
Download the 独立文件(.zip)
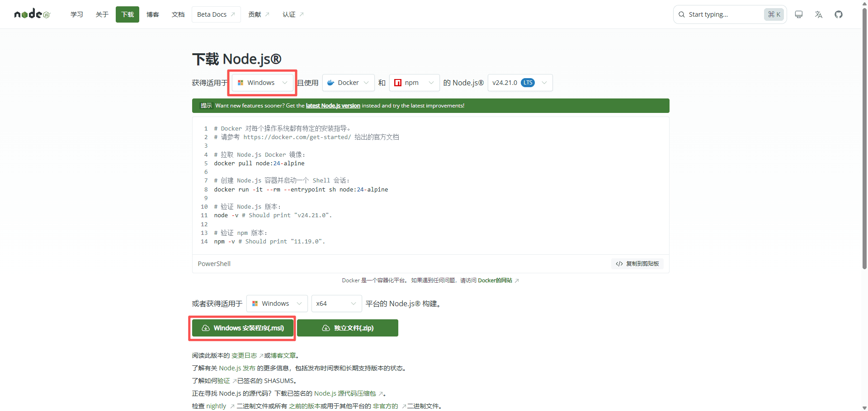[x=348, y=328]
